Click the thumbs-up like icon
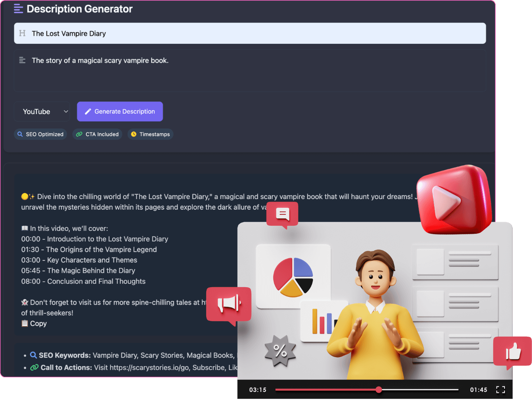532x416 pixels. click(513, 352)
